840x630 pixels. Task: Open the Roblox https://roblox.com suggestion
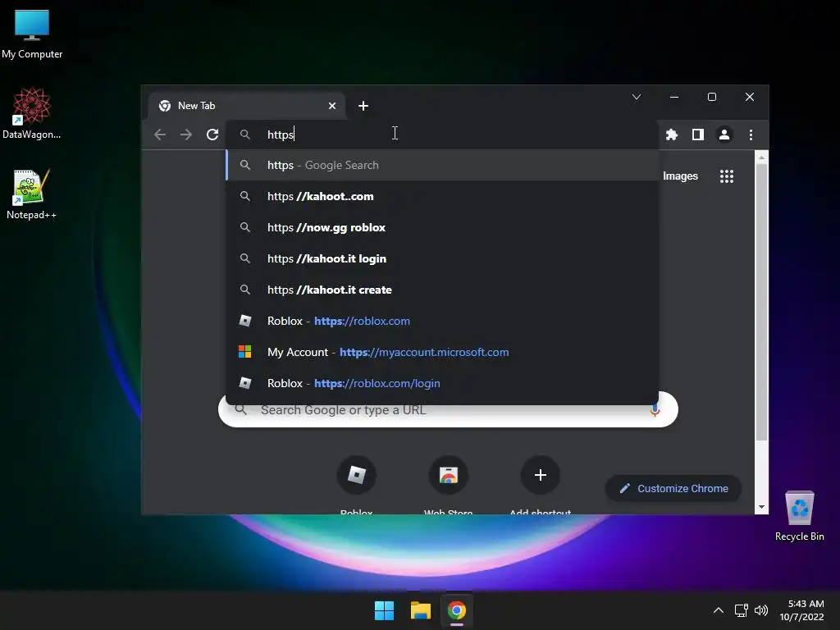[x=442, y=321]
